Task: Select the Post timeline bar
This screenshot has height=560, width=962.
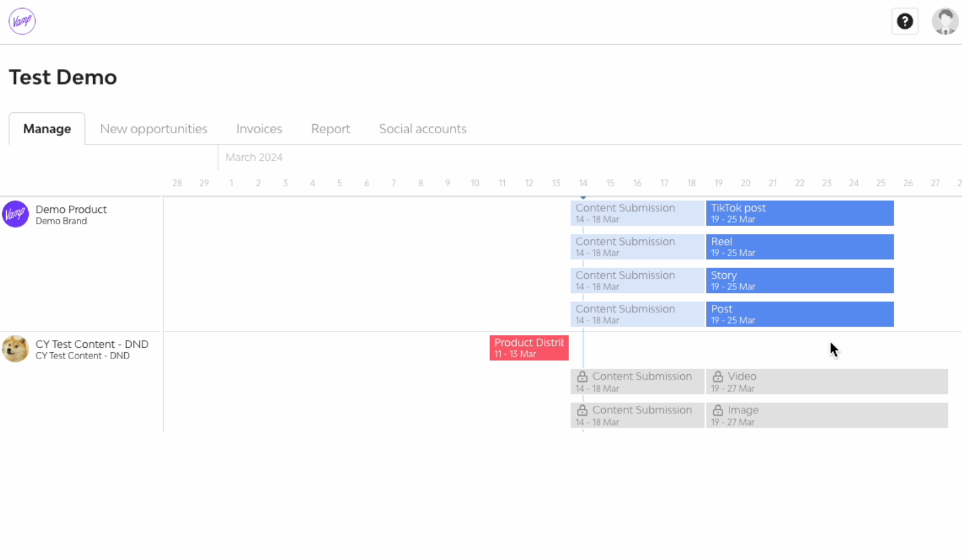Action: (800, 314)
